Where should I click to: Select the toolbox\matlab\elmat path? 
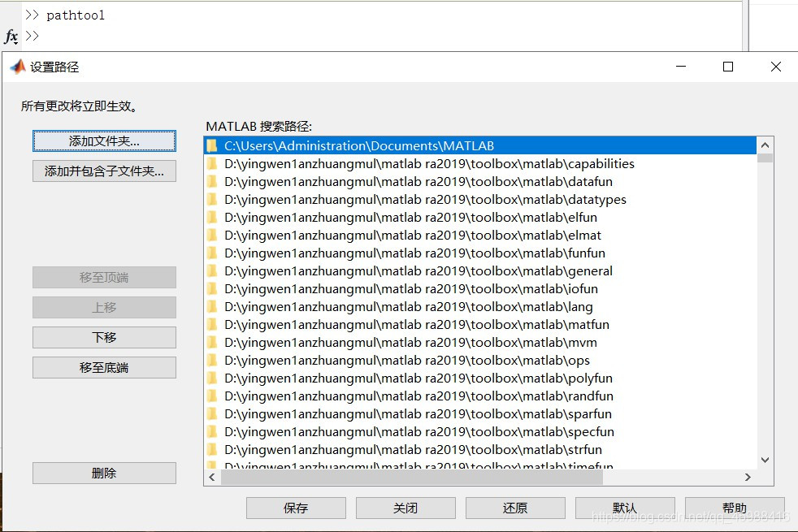480,235
